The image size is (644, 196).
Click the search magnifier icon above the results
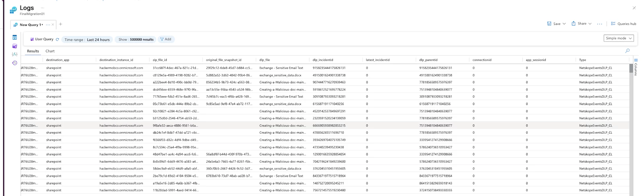627,51
